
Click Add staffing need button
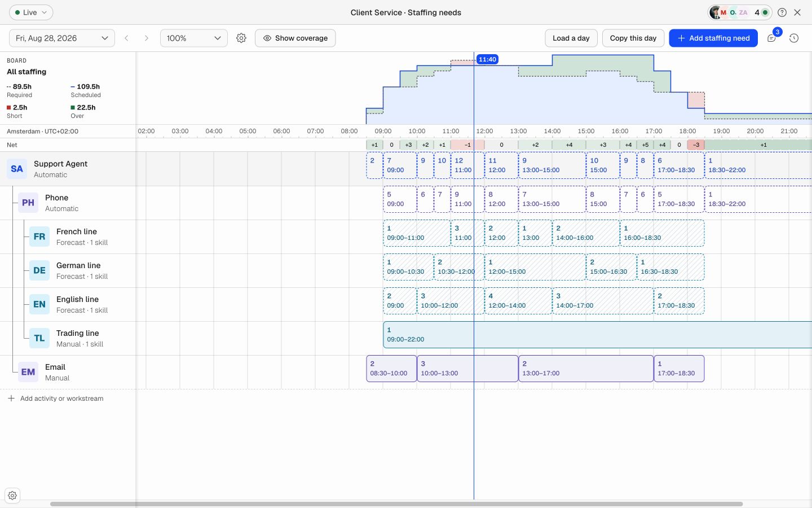pos(713,38)
